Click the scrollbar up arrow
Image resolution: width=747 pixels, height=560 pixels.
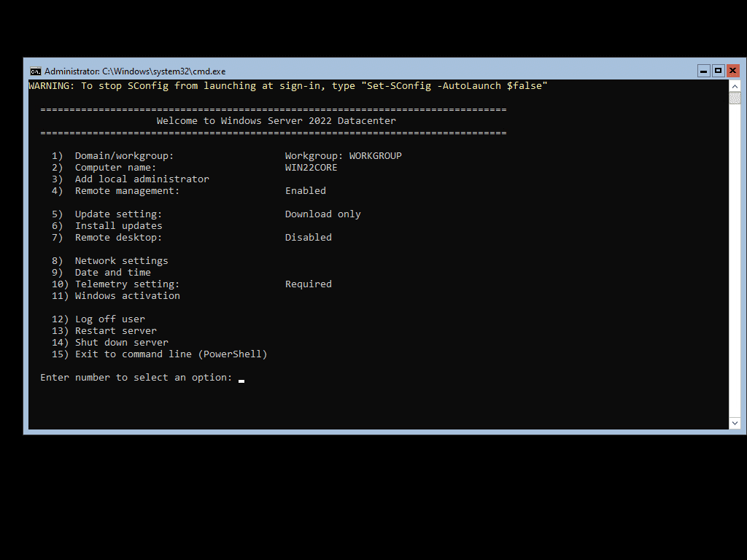pos(735,85)
